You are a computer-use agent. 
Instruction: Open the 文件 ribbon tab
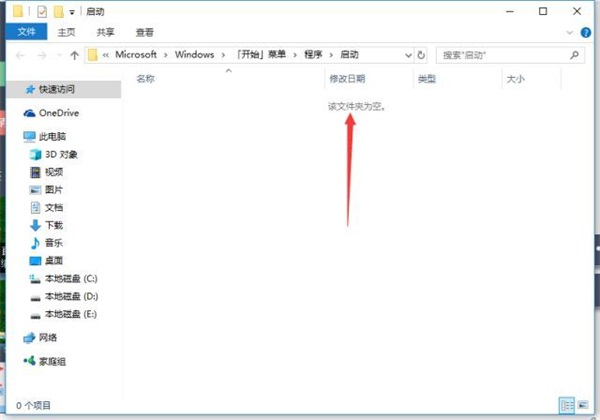pos(26,32)
